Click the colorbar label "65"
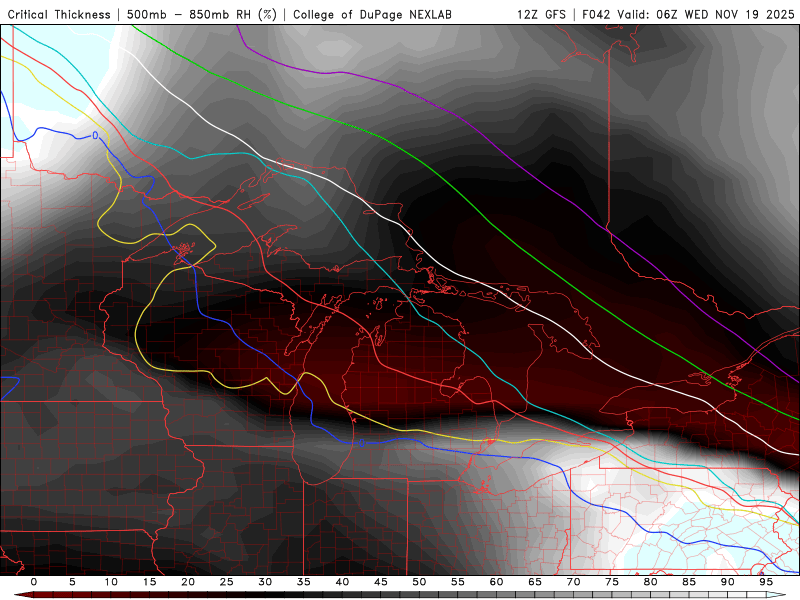The image size is (800, 600). pos(534,582)
